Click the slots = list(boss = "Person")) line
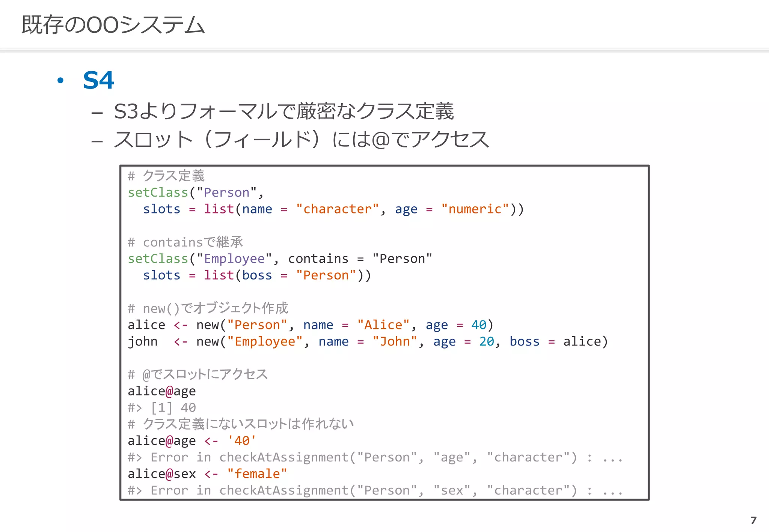Viewport: 769px width, 532px height. [257, 275]
